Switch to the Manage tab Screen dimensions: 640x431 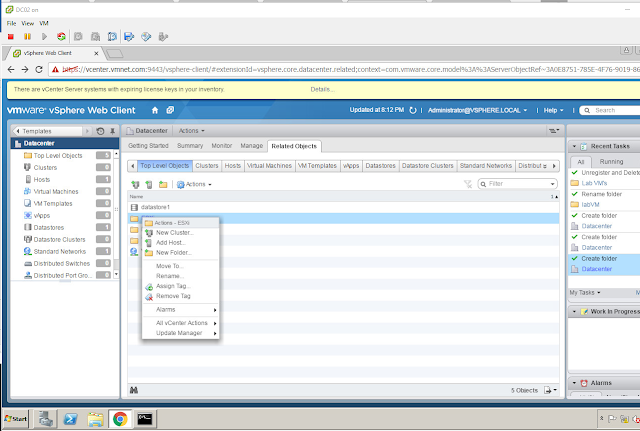point(251,146)
